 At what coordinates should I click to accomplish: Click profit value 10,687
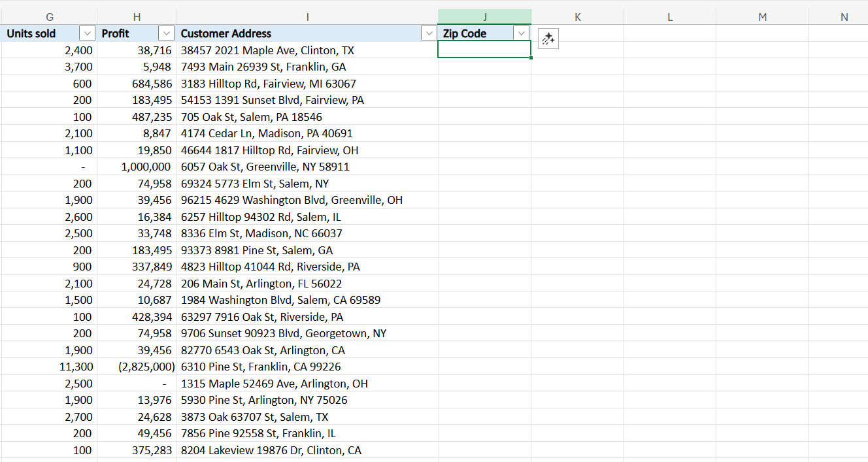click(137, 300)
